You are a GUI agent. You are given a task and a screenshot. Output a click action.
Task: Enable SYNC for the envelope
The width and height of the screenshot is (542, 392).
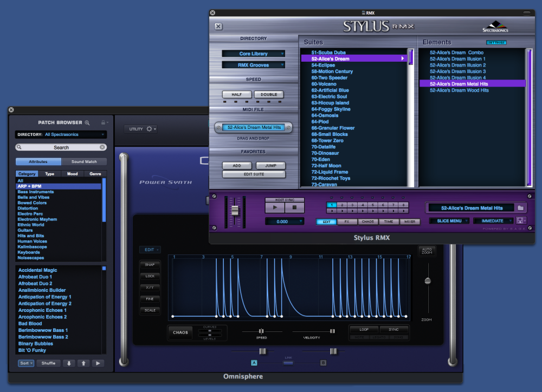coord(393,330)
